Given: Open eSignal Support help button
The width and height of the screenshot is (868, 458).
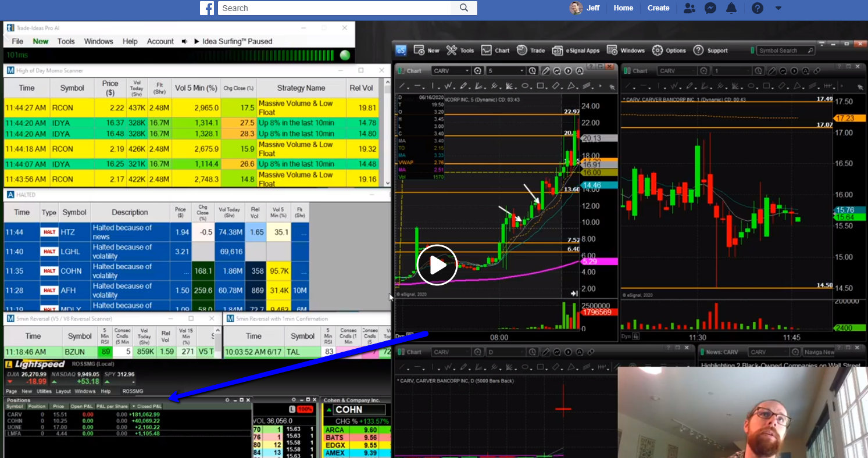Looking at the screenshot, I should 710,51.
